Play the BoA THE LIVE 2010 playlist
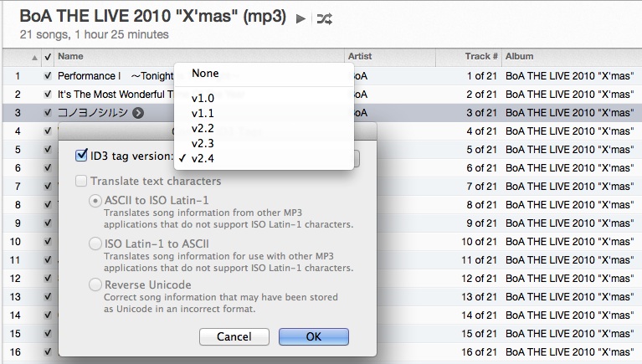Viewport: 642px width, 364px height. [x=300, y=19]
